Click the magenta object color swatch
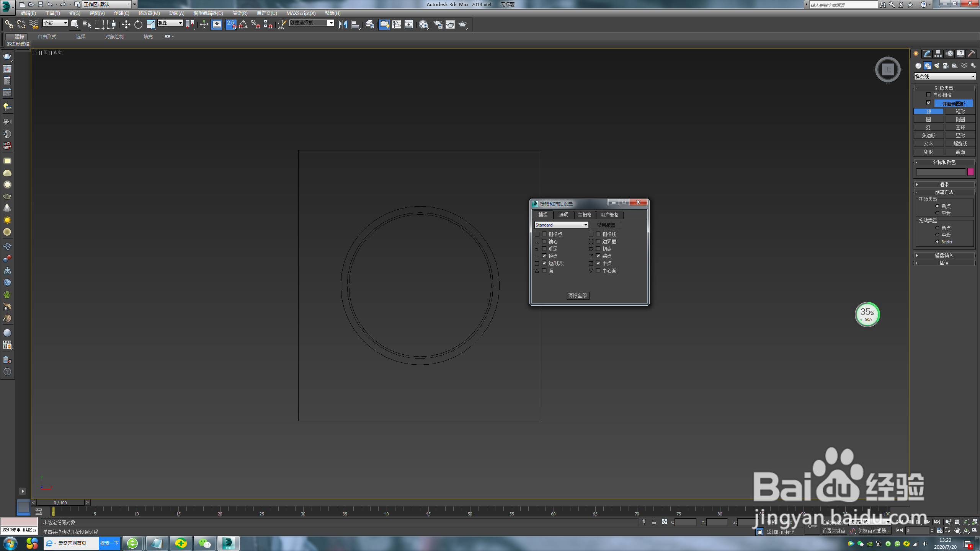This screenshot has width=980, height=551. (970, 172)
